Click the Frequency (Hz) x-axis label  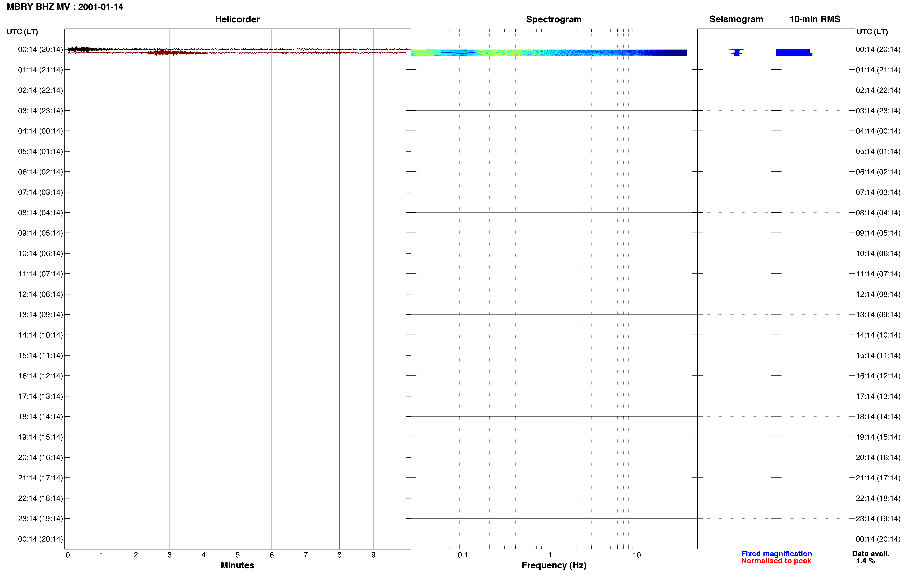click(x=554, y=565)
